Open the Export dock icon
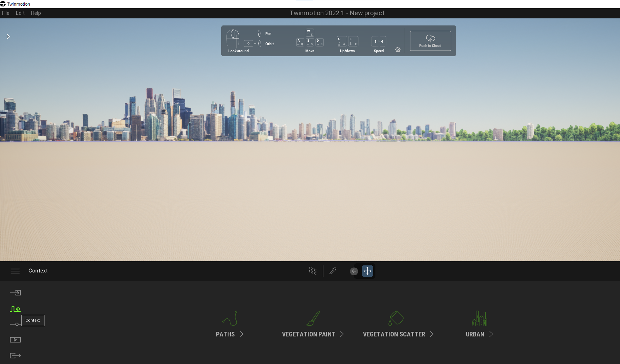Image resolution: width=620 pixels, height=364 pixels. click(x=15, y=356)
